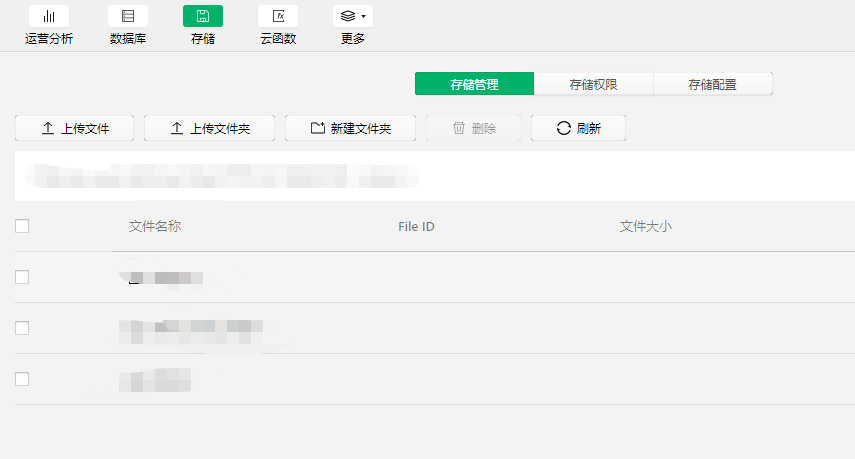The image size is (855, 459).
Task: Click the 文件大小 column header
Action: [646, 226]
